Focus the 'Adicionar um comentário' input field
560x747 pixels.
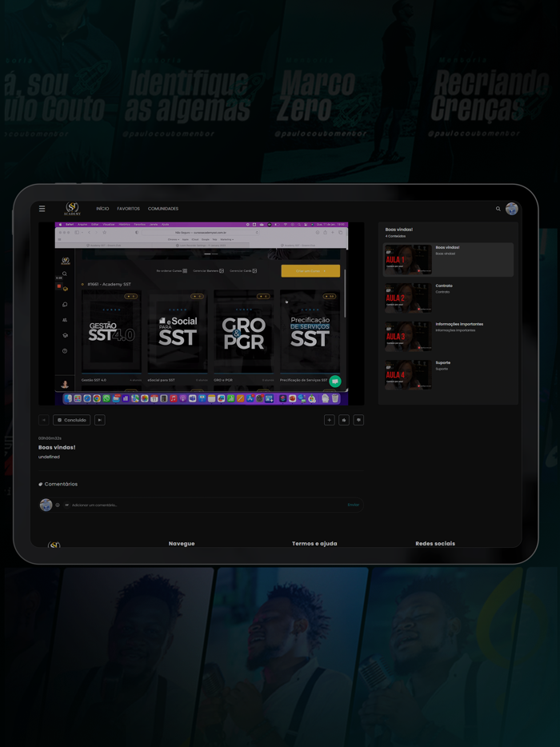coord(207,505)
